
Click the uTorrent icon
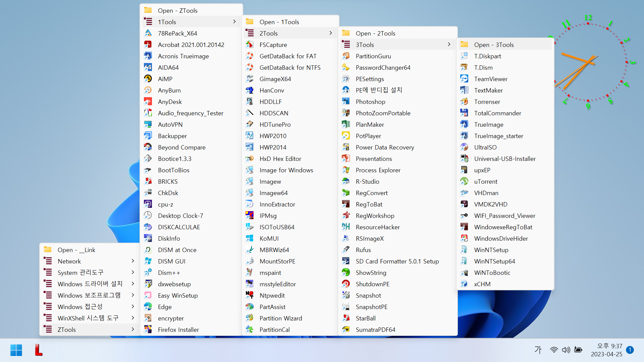464,181
